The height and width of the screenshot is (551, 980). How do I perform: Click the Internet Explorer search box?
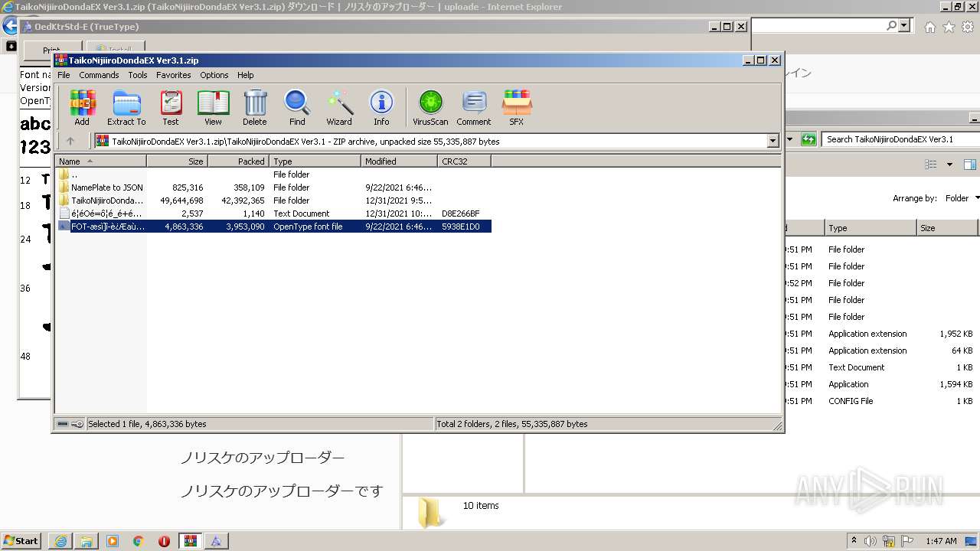point(818,26)
